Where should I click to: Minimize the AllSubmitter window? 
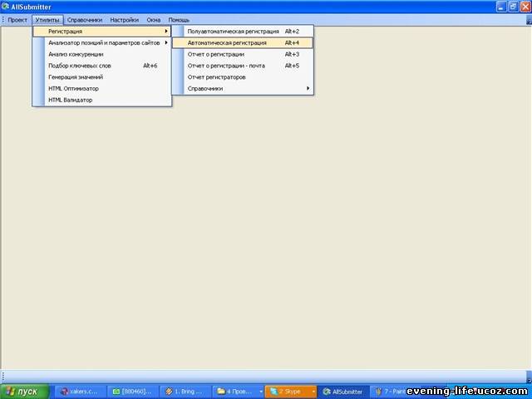pyautogui.click(x=501, y=7)
